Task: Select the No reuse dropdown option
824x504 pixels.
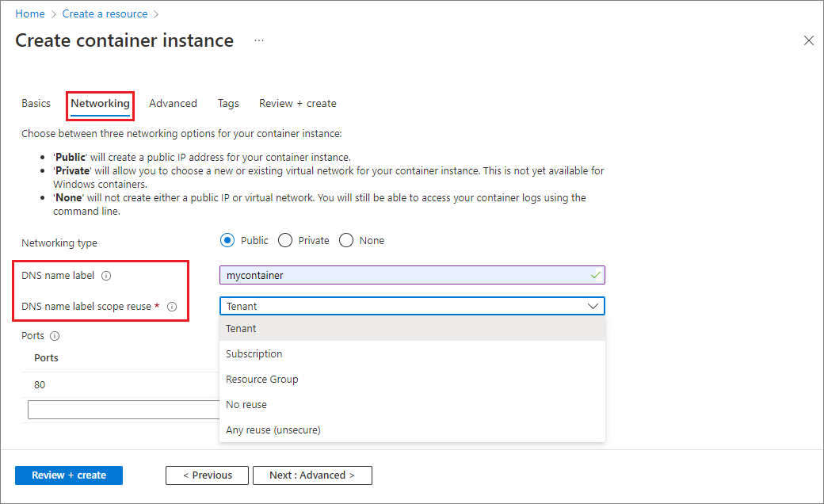Action: coord(246,404)
